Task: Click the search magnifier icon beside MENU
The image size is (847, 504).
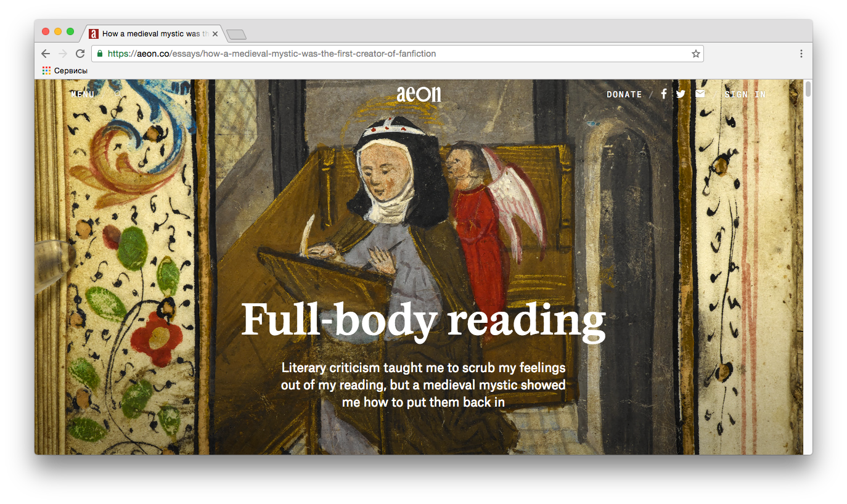Action: (x=118, y=94)
